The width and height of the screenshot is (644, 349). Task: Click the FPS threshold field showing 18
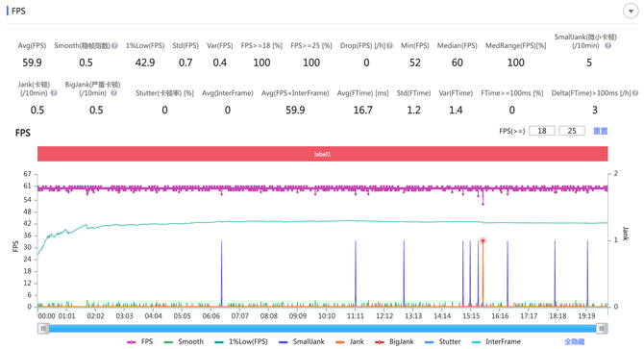pyautogui.click(x=542, y=131)
